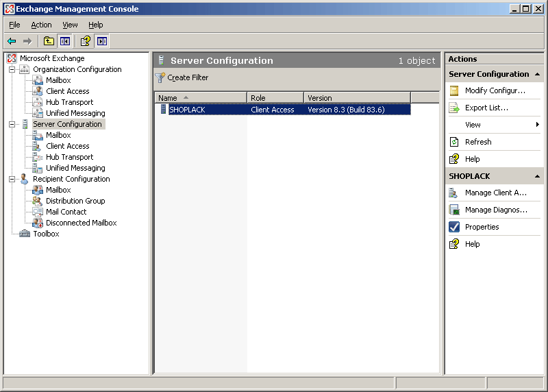
Task: Select Distribution Group tree item label
Action: coord(75,201)
